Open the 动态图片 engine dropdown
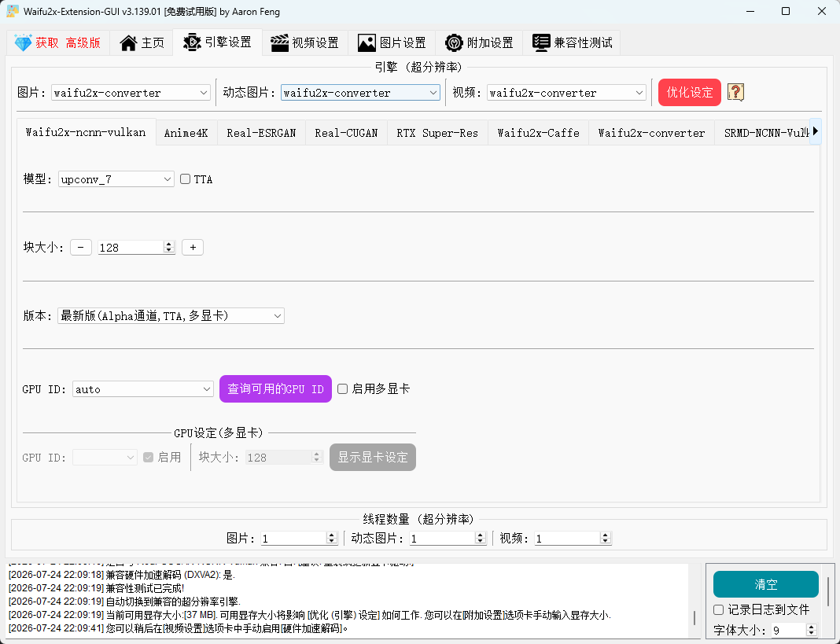The width and height of the screenshot is (840, 644). [x=360, y=93]
